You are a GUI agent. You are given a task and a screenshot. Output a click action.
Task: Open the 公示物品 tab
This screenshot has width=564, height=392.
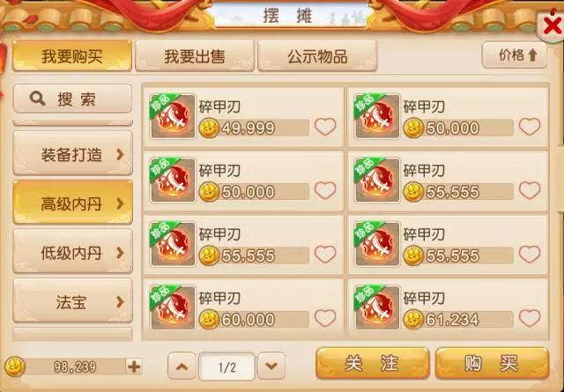(x=317, y=55)
